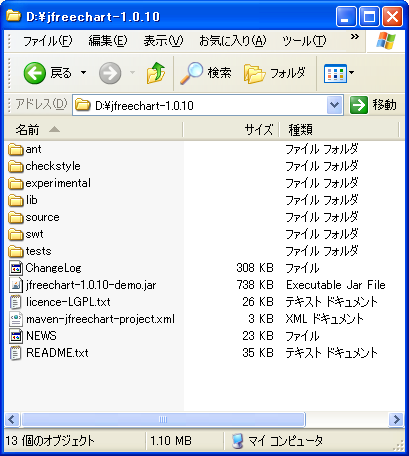409x456 pixels.
Task: Open the お気に入り(A) menu
Action: 233,41
